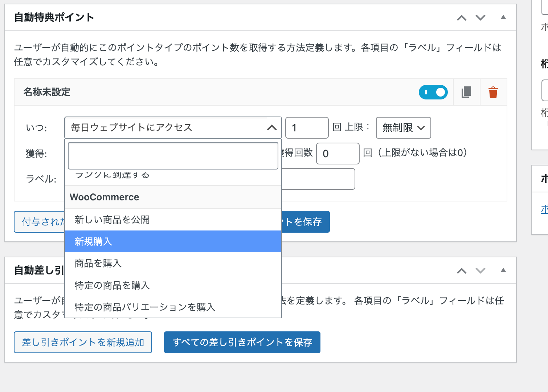Collapse the 自動差し引き panel
This screenshot has width=548, height=392.
pyautogui.click(x=503, y=270)
